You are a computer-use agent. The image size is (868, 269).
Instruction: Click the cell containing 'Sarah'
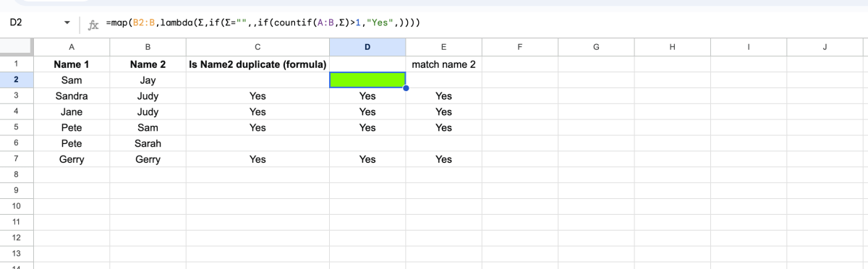click(148, 143)
